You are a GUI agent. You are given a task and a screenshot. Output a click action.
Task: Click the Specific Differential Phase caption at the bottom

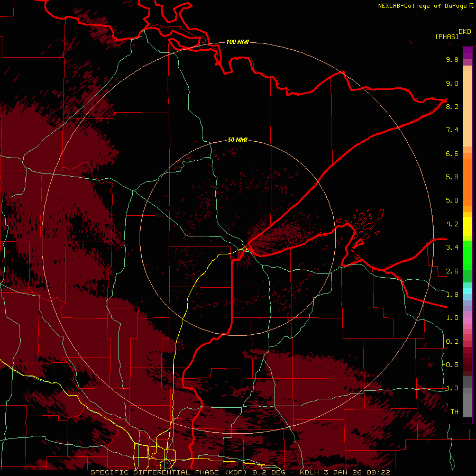pos(241,472)
